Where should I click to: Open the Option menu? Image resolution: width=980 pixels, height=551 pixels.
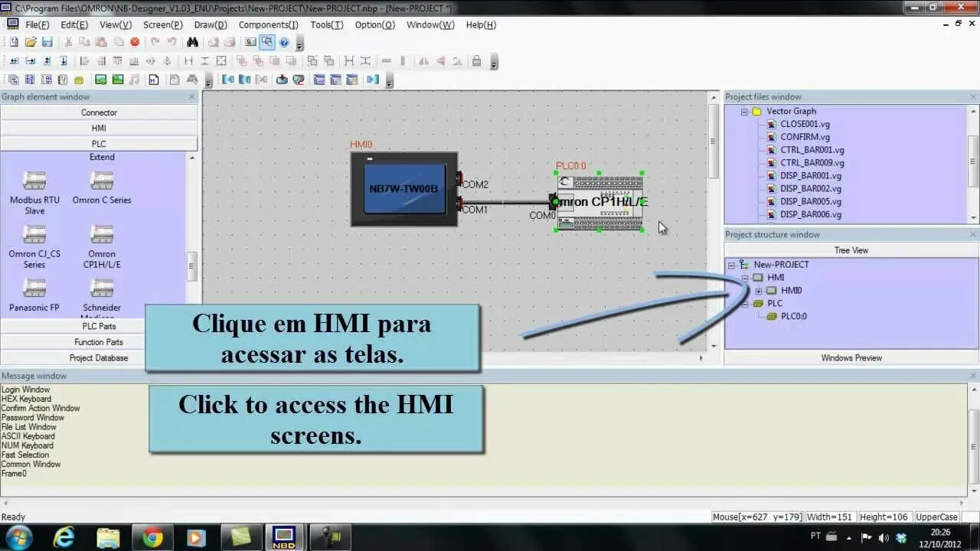pyautogui.click(x=374, y=24)
